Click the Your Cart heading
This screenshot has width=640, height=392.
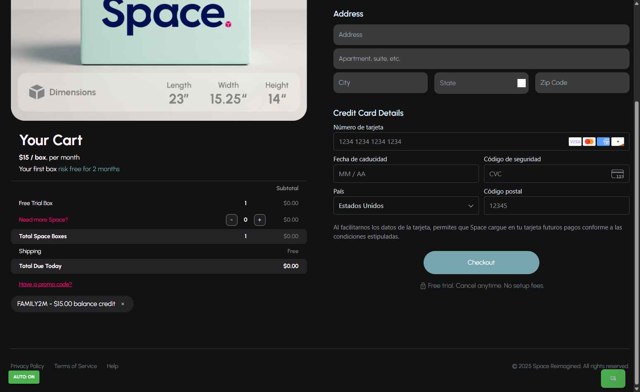tap(51, 140)
